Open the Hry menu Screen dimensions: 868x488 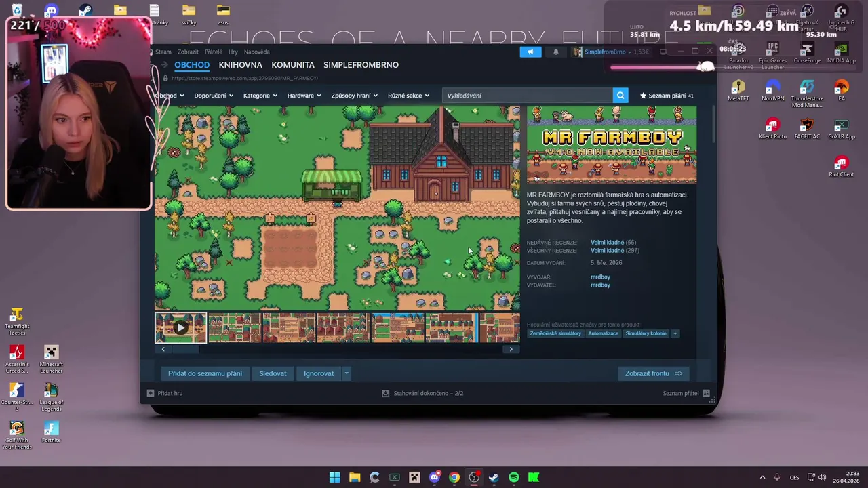[x=233, y=52]
